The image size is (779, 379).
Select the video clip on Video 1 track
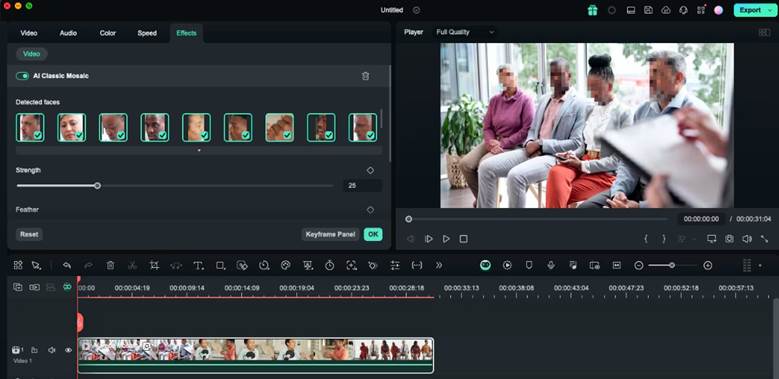(x=255, y=356)
